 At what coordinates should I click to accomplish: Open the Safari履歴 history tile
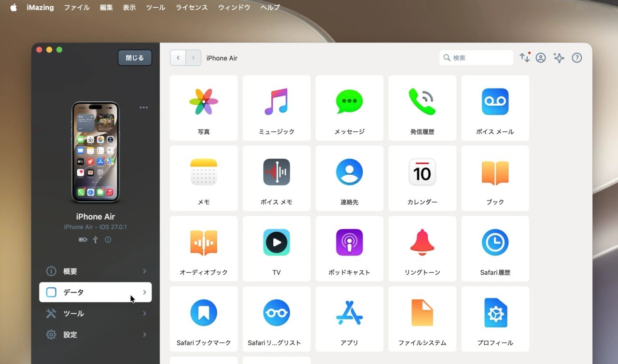495,249
